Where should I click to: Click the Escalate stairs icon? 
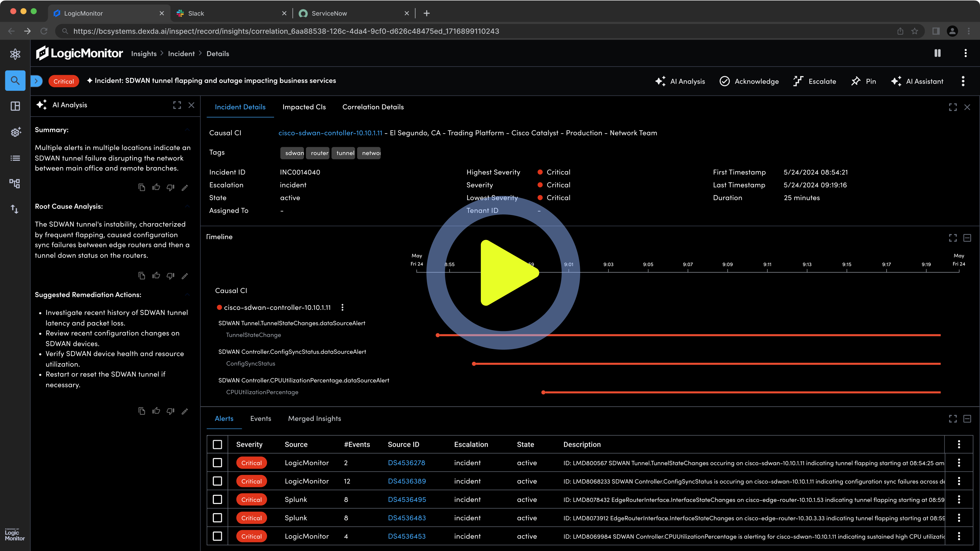(798, 81)
